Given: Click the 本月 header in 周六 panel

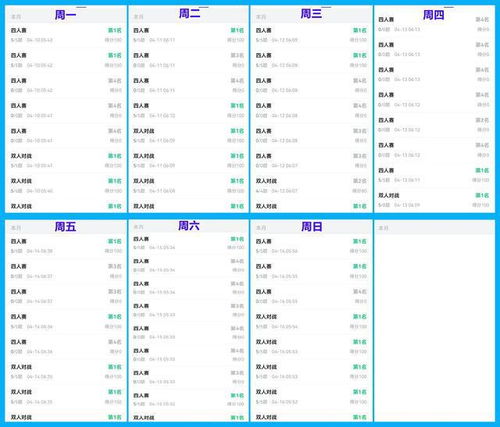Looking at the screenshot, I should click(139, 227).
